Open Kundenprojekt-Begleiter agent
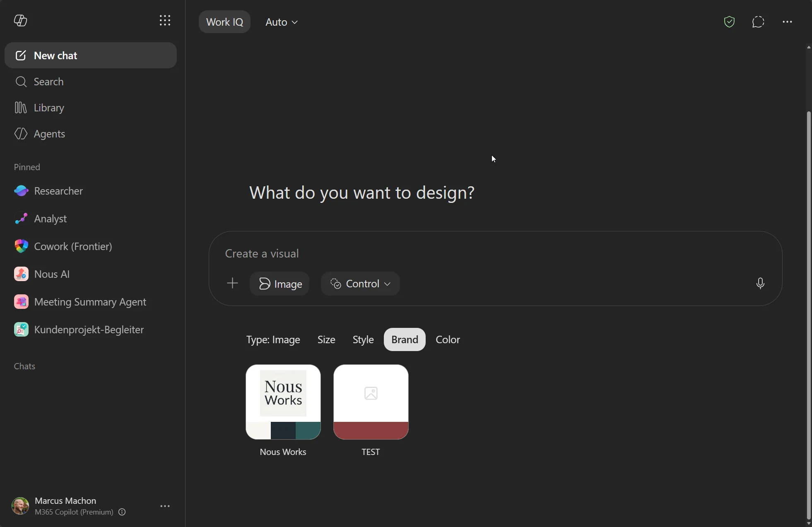812x527 pixels. [x=91, y=330]
